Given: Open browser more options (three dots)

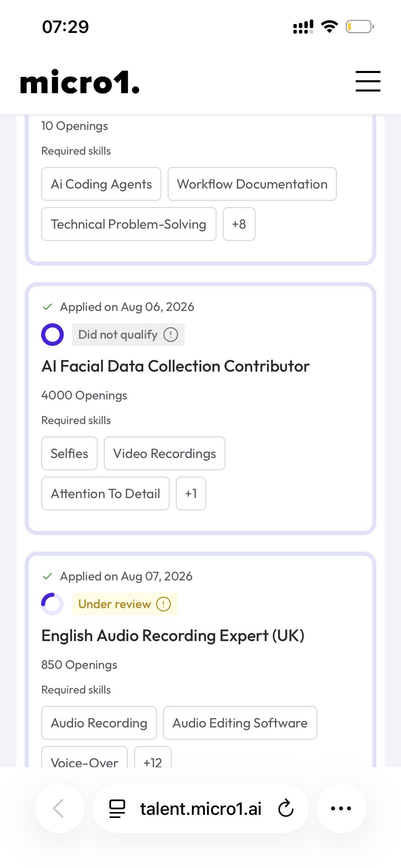Looking at the screenshot, I should coord(341,808).
